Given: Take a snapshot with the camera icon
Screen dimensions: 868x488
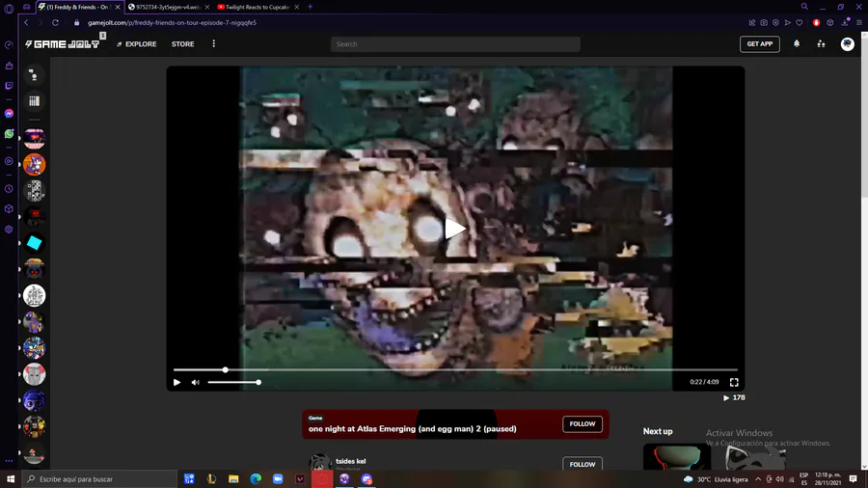Looking at the screenshot, I should pyautogui.click(x=764, y=23).
